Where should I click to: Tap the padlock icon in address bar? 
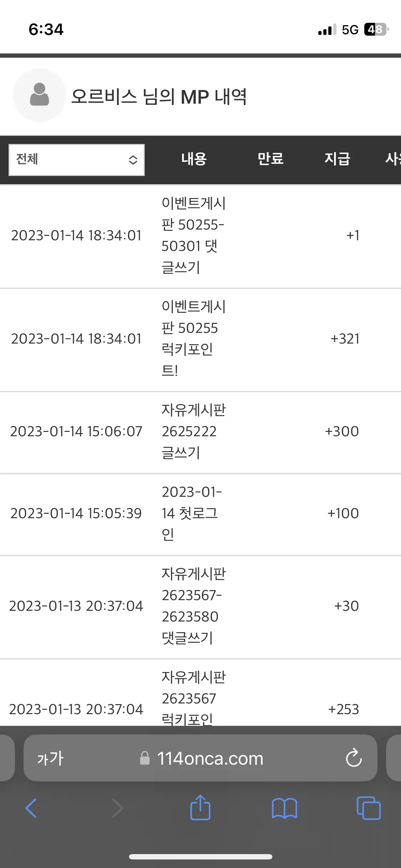click(145, 758)
